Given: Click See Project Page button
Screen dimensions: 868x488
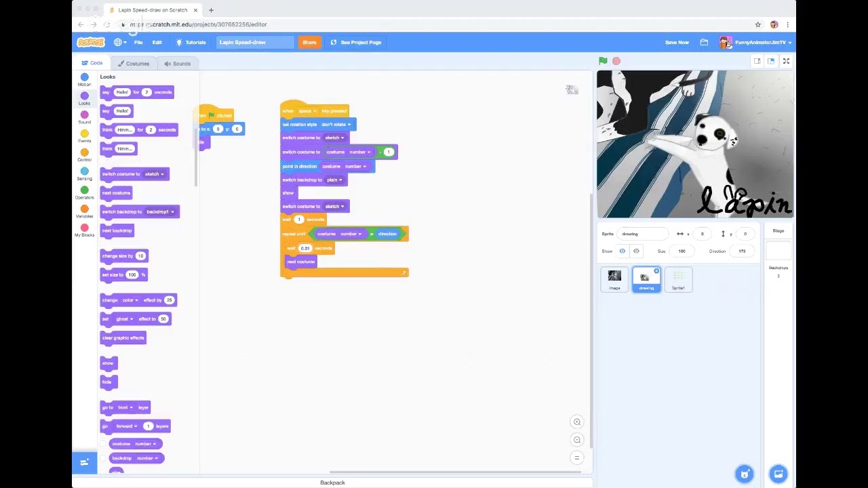Looking at the screenshot, I should coord(356,42).
